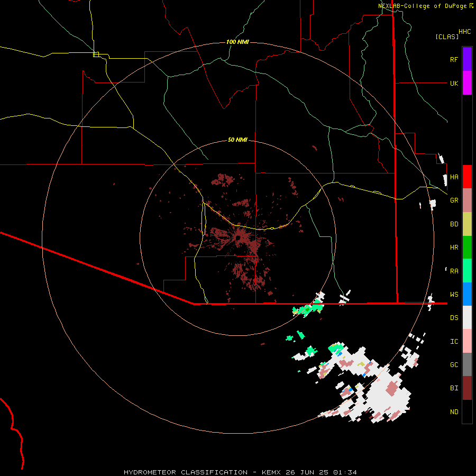476x476 pixels.
Task: Click the 'KEMX' station identifier
Action: [271, 472]
